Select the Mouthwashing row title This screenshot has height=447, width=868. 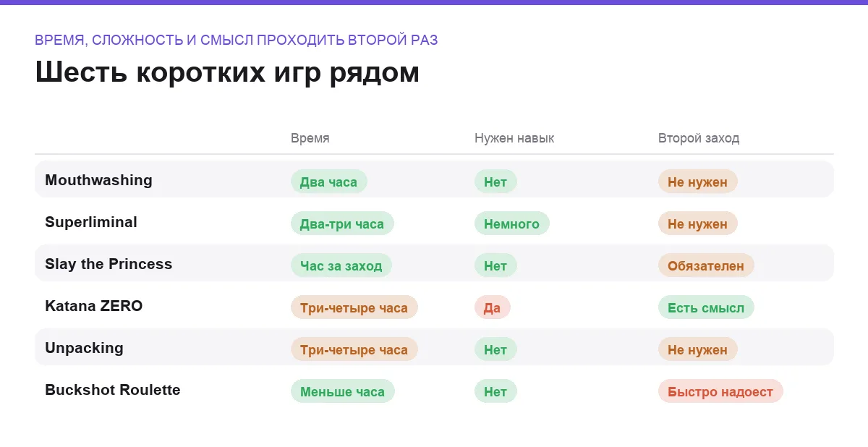pyautogui.click(x=98, y=180)
